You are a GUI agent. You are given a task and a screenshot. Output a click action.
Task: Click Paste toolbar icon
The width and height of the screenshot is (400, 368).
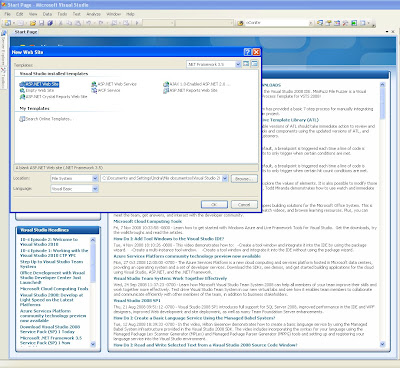click(77, 23)
